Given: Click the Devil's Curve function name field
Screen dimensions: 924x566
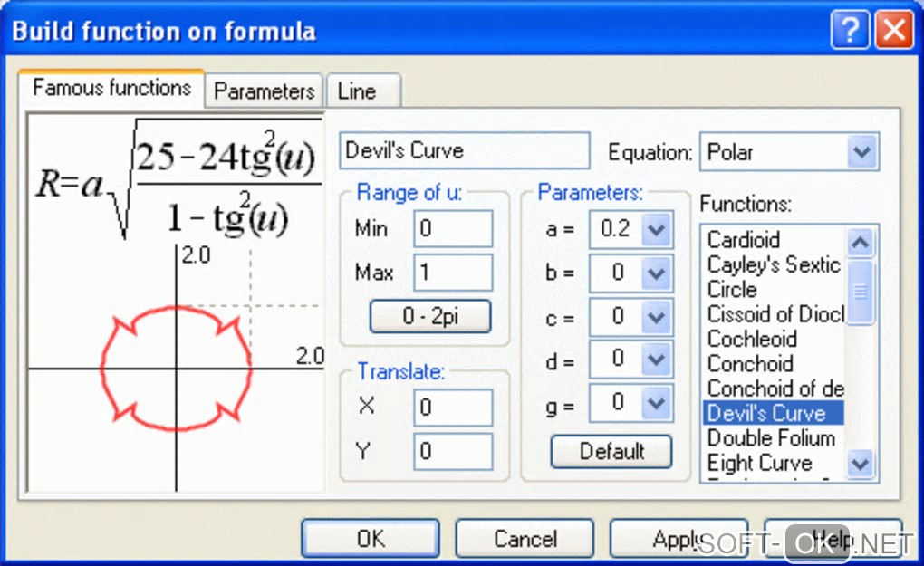Looking at the screenshot, I should tap(464, 151).
